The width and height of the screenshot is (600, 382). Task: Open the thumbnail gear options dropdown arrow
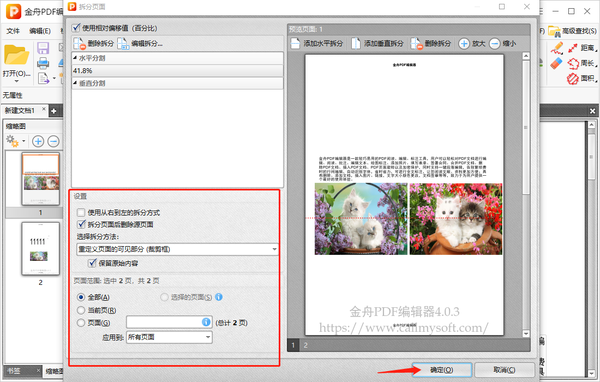coord(23,141)
